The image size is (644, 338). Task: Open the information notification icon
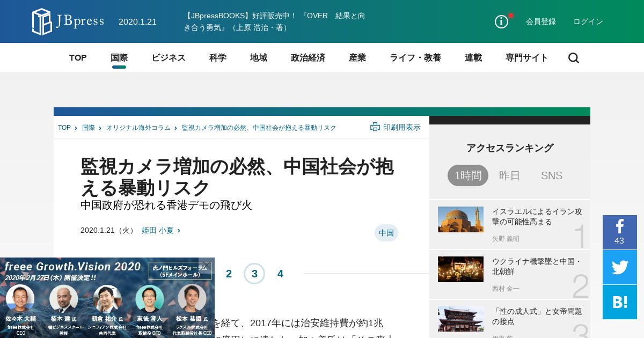(501, 21)
